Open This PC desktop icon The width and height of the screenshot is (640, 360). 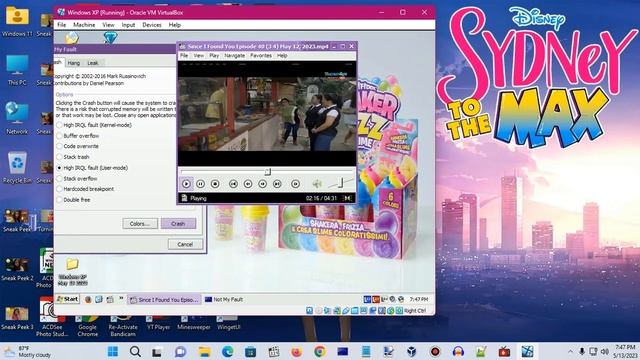point(17,70)
